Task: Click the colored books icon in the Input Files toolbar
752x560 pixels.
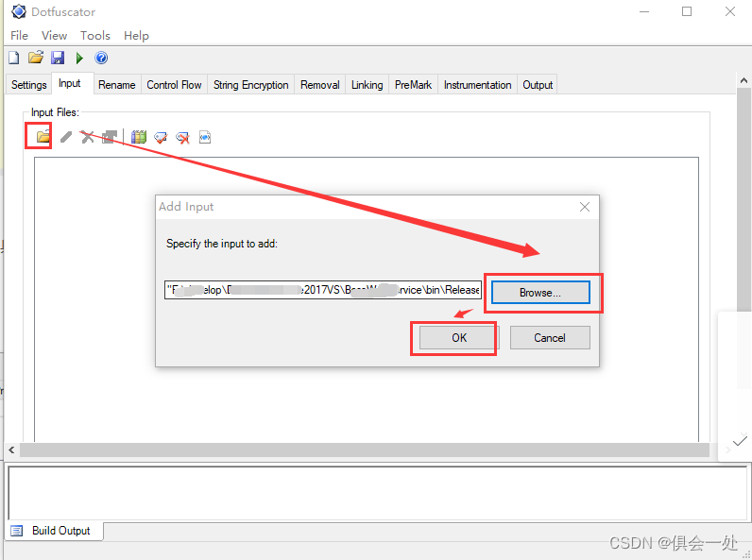Action: click(x=139, y=137)
